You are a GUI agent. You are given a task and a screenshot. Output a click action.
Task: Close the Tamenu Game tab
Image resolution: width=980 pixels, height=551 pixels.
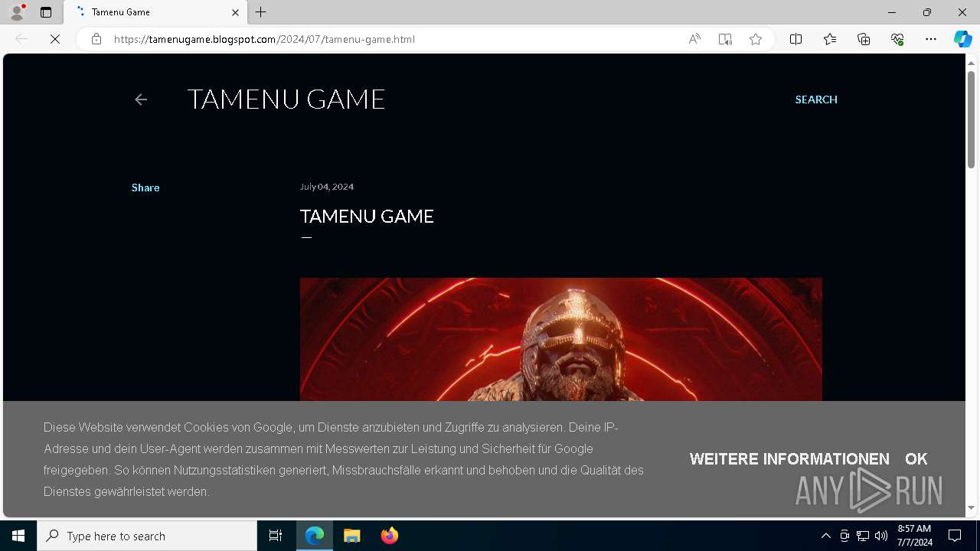tap(235, 12)
